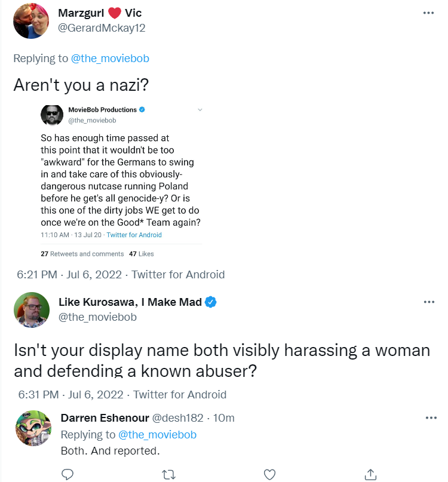
Task: Open more options for Darren Eshenour's reply
Action: pos(428,417)
